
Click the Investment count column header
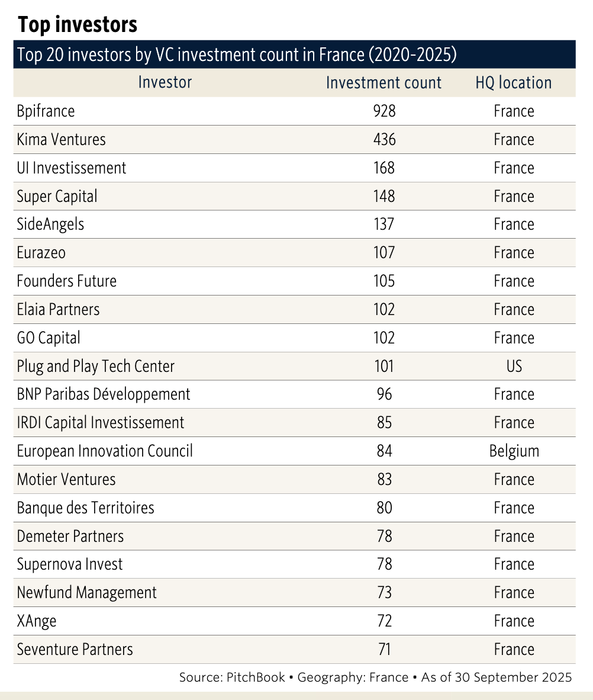(x=383, y=83)
